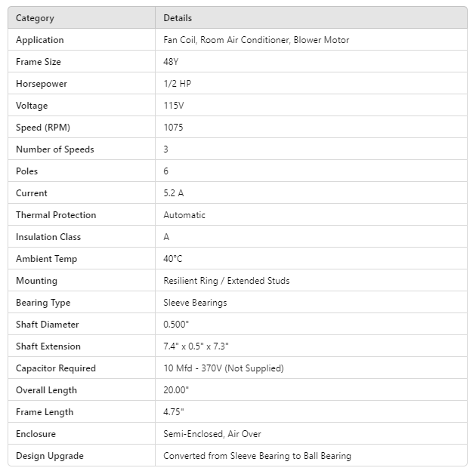Viewport: 476px width, 471px height.
Task: Click the 1/2 HP horsepower value
Action: [178, 84]
